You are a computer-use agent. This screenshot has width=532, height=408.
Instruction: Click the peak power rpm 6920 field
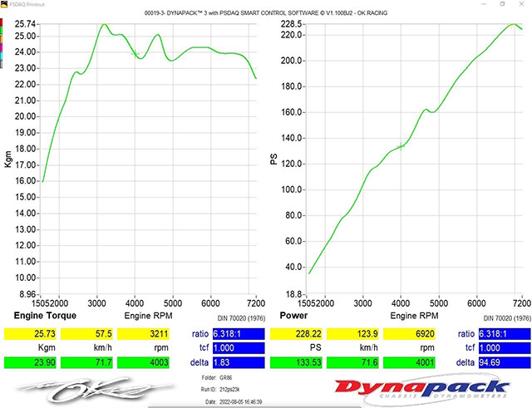(409, 334)
